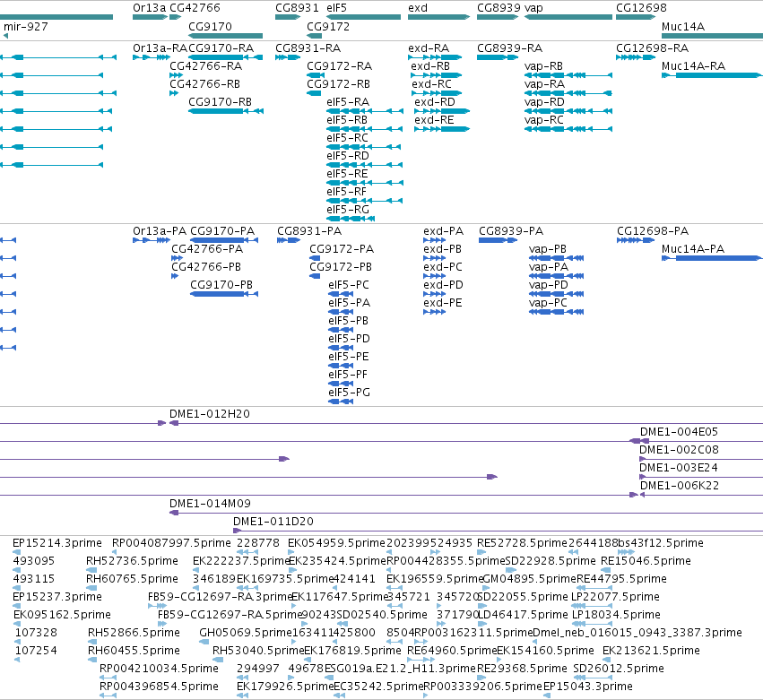This screenshot has width=763, height=700.
Task: Open the RH52736.5prime EST label
Action: (x=132, y=561)
